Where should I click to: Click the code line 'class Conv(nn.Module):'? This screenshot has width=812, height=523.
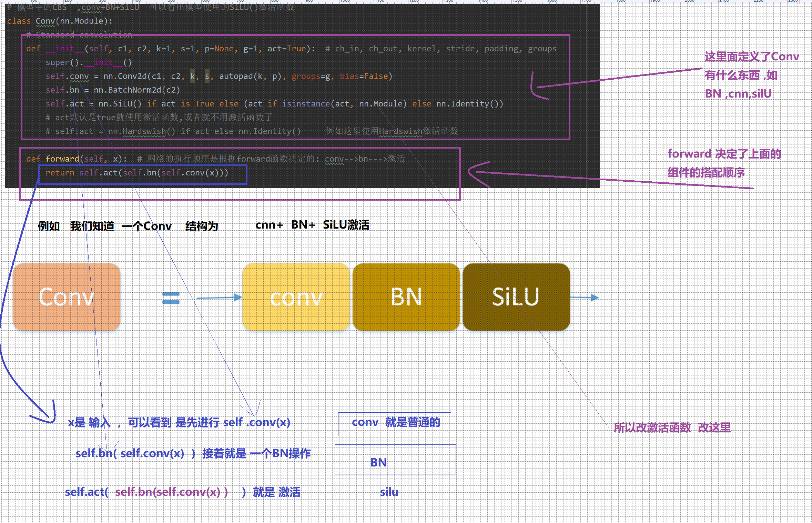click(60, 21)
